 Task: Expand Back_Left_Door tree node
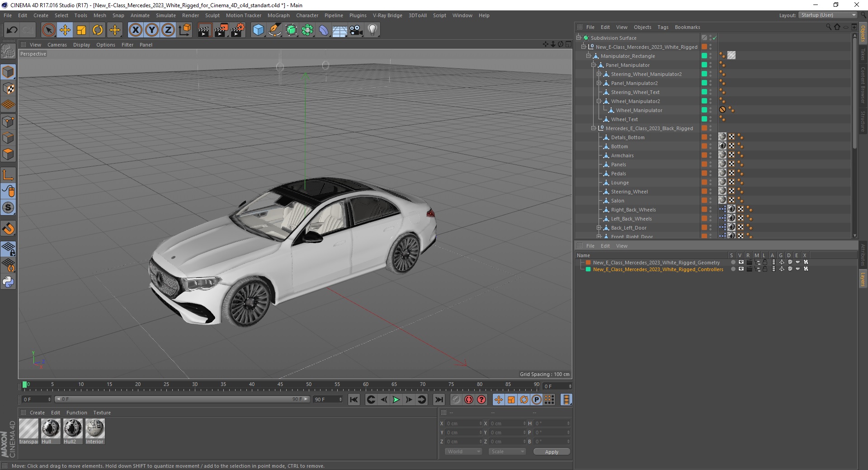click(599, 228)
